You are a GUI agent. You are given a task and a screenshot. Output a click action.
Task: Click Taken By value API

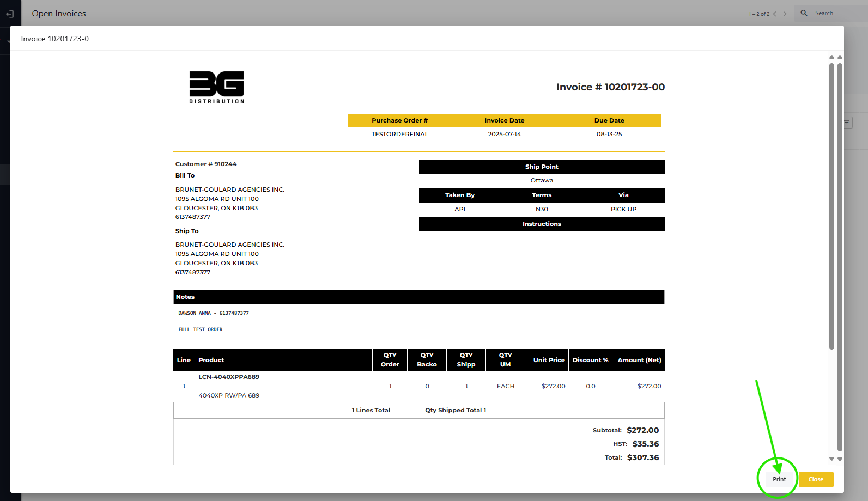coord(460,209)
